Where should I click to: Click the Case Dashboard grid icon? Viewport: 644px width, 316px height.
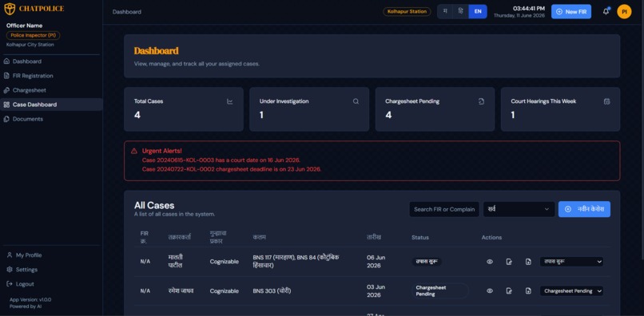pyautogui.click(x=6, y=105)
